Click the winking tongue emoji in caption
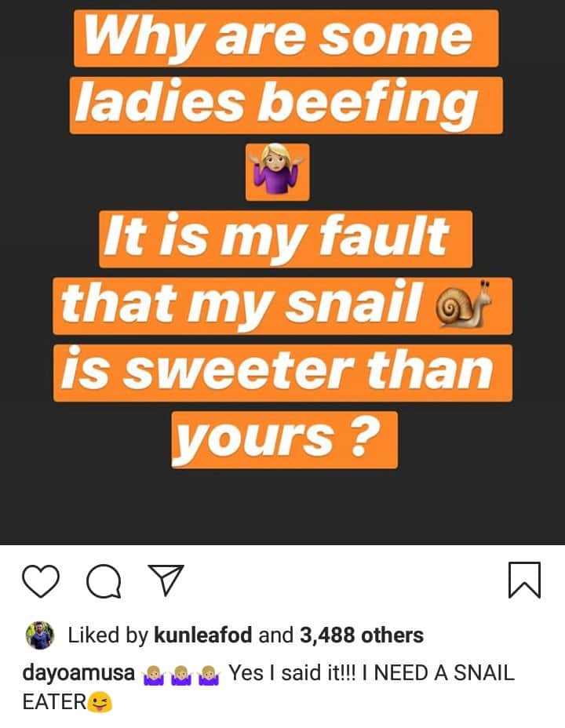This screenshot has width=565, height=728. (x=100, y=703)
